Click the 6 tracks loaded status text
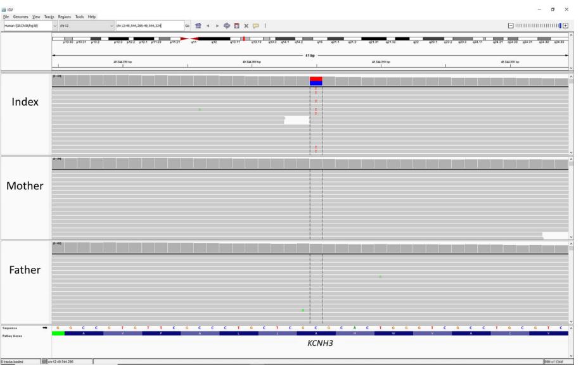588x371 pixels. click(12, 362)
